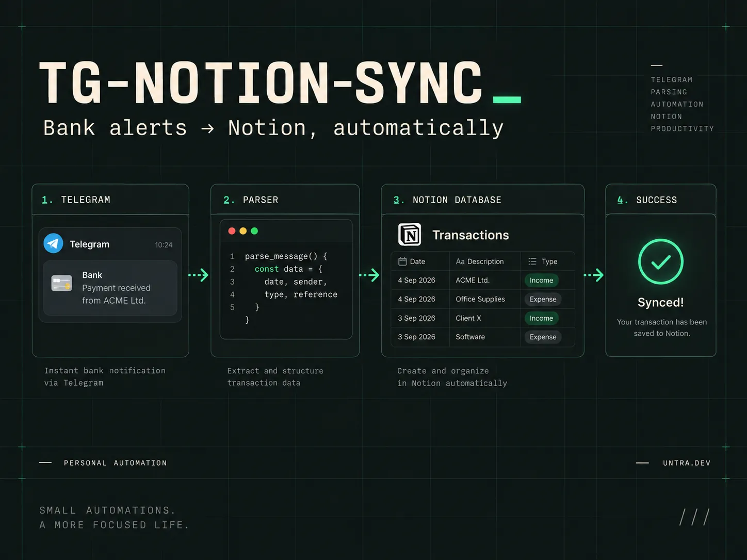This screenshot has width=747, height=560.
Task: Click the PARSING tag in top-right list
Action: tap(669, 92)
